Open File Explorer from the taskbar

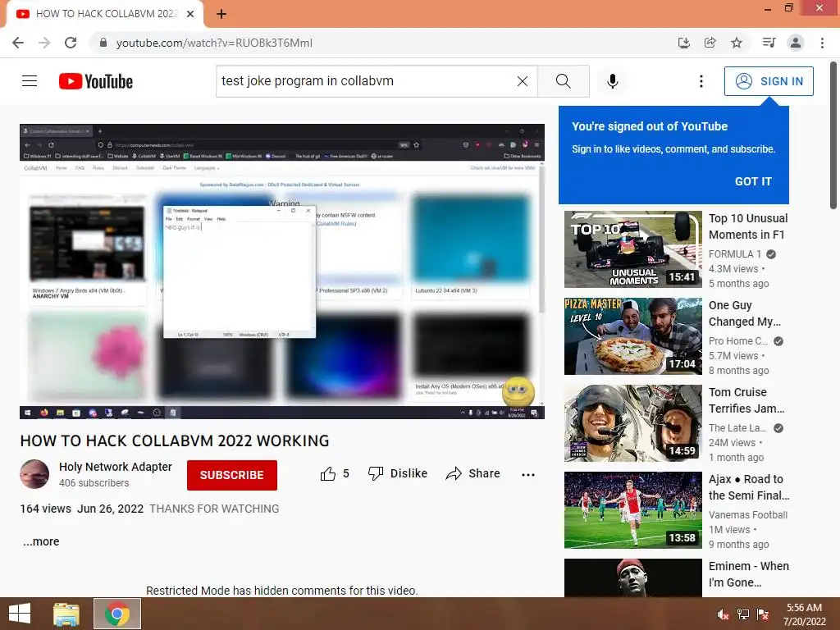click(x=66, y=614)
